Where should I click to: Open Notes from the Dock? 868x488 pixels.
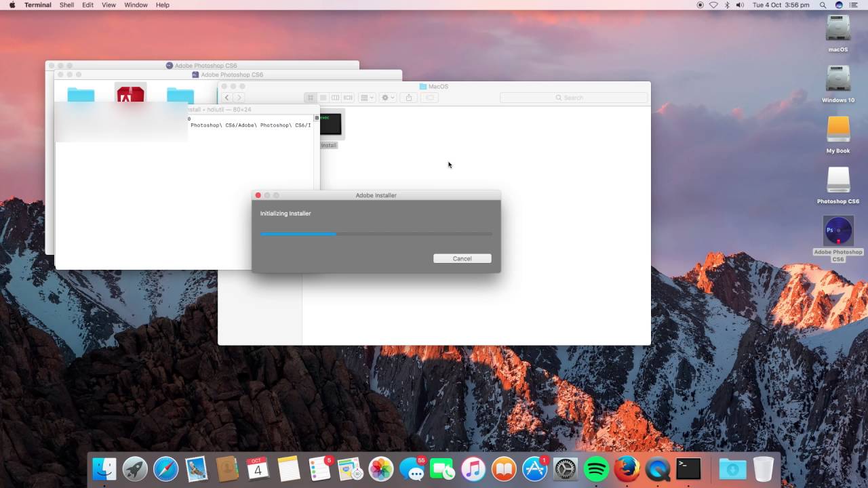289,469
